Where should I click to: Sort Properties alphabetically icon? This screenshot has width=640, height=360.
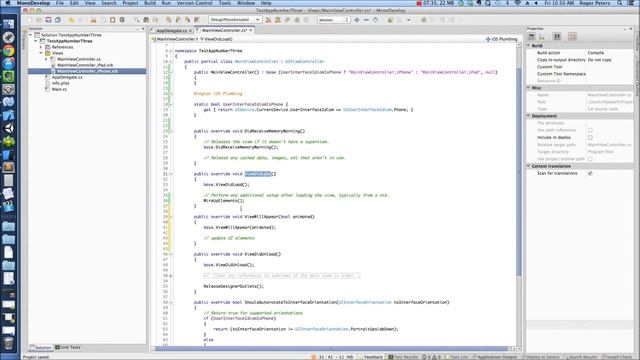pyautogui.click(x=542, y=37)
